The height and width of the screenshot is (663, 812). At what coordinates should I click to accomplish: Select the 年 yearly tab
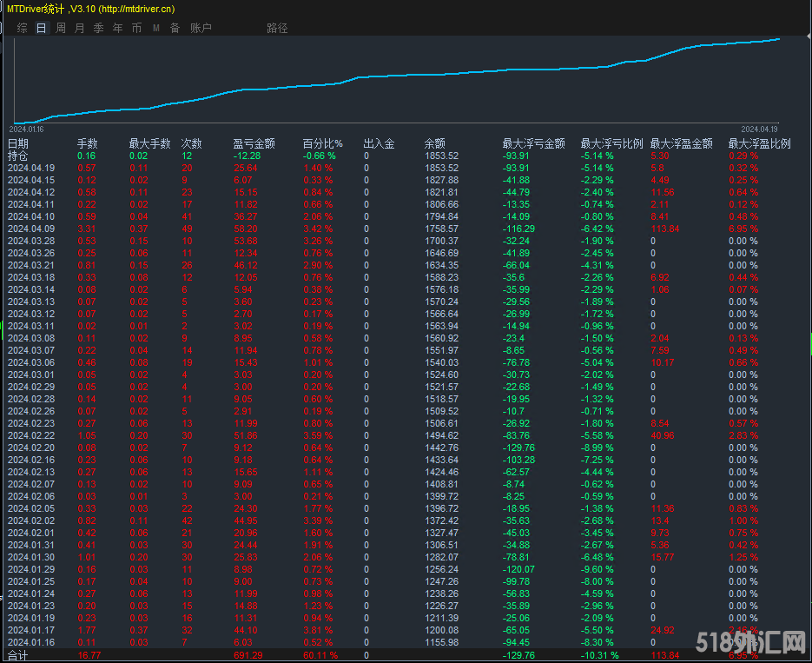pos(117,28)
